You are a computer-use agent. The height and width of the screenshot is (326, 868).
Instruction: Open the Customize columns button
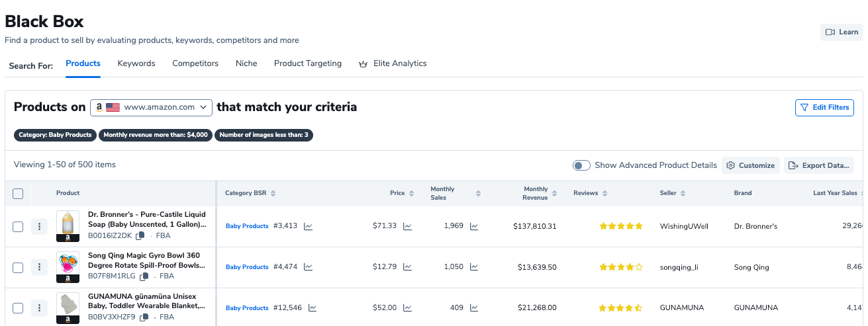(751, 165)
